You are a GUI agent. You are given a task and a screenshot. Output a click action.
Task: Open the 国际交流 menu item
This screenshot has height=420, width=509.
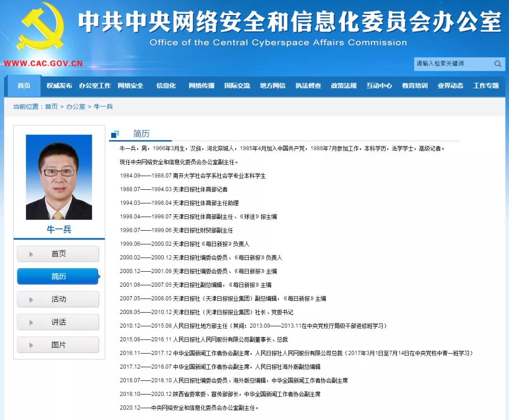click(x=237, y=86)
